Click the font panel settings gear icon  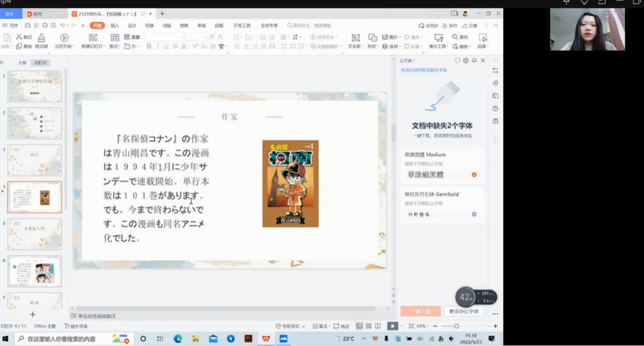click(x=466, y=61)
